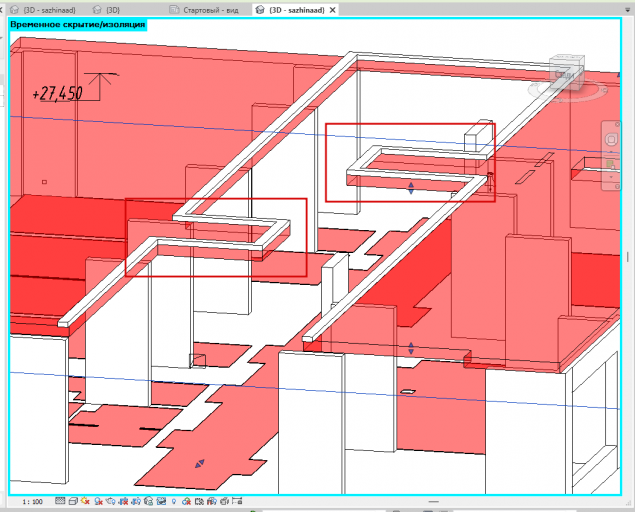Close the active {3D - sazhinaad} tab
This screenshot has height=512, width=635.
(332, 10)
